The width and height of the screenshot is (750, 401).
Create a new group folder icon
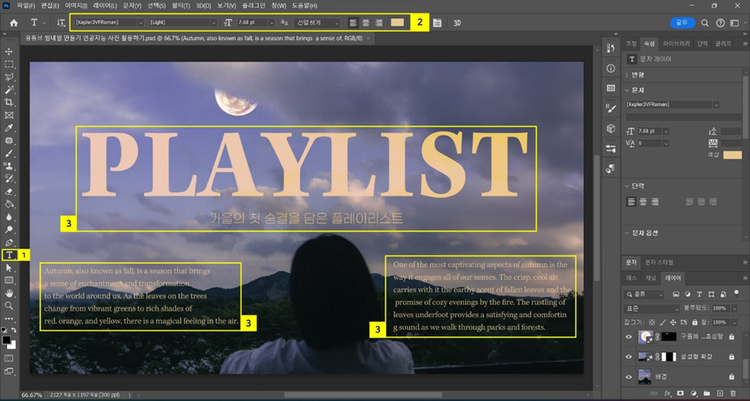[x=707, y=393]
